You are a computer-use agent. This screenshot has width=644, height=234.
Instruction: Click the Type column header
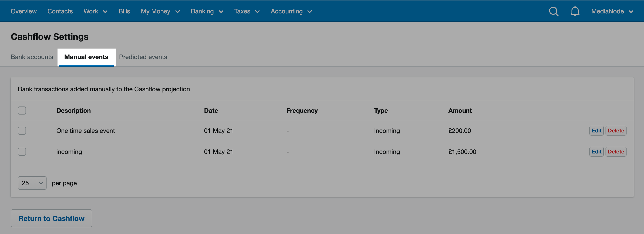click(x=381, y=111)
